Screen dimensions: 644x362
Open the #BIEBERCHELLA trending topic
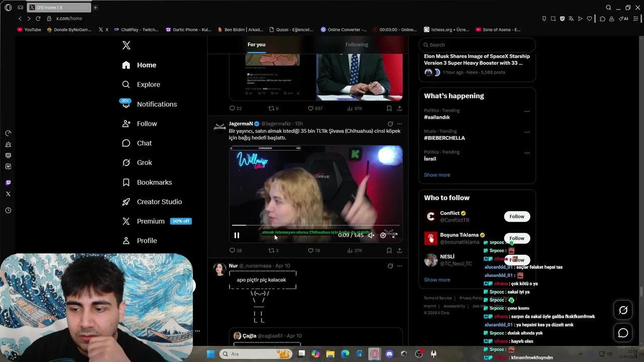pyautogui.click(x=444, y=138)
